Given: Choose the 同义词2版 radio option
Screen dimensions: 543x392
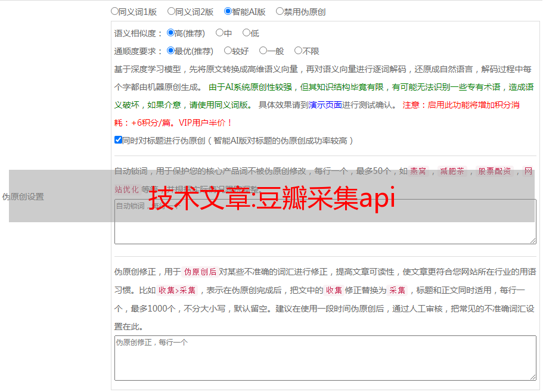Looking at the screenshot, I should (x=171, y=11).
